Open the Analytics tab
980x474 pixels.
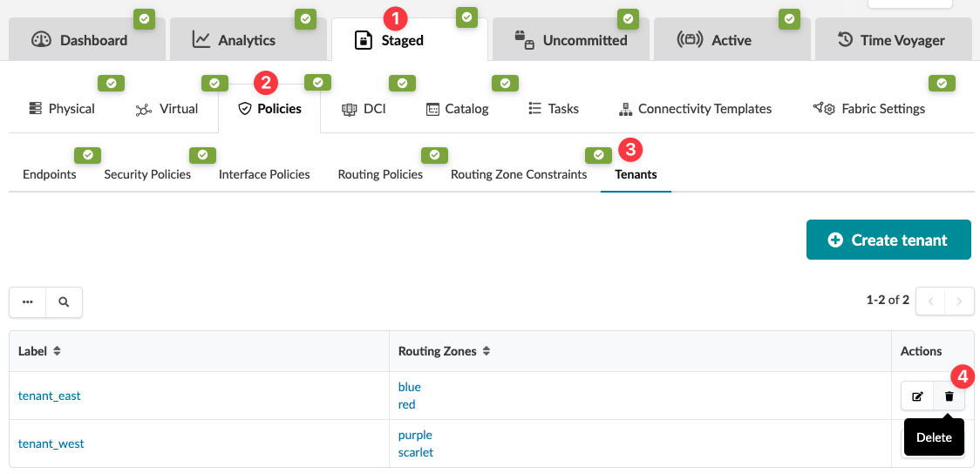(x=234, y=40)
